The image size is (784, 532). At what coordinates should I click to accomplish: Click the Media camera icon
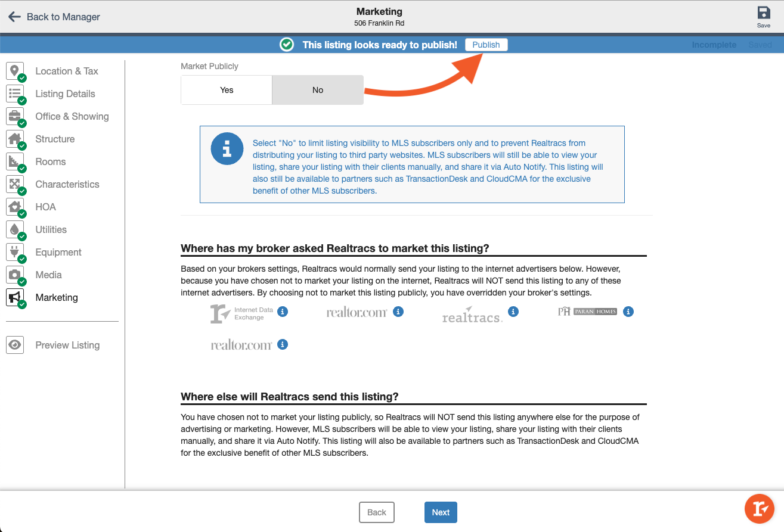pos(15,275)
